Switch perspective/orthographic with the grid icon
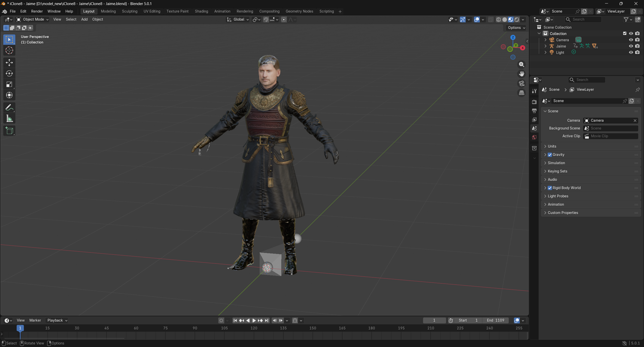Screen dimensions: 644x347 click(522, 93)
